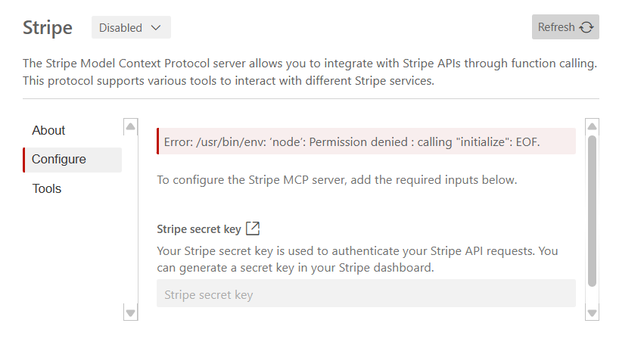The height and width of the screenshot is (345, 644).
Task: Go to the Tools tab
Action: point(46,188)
